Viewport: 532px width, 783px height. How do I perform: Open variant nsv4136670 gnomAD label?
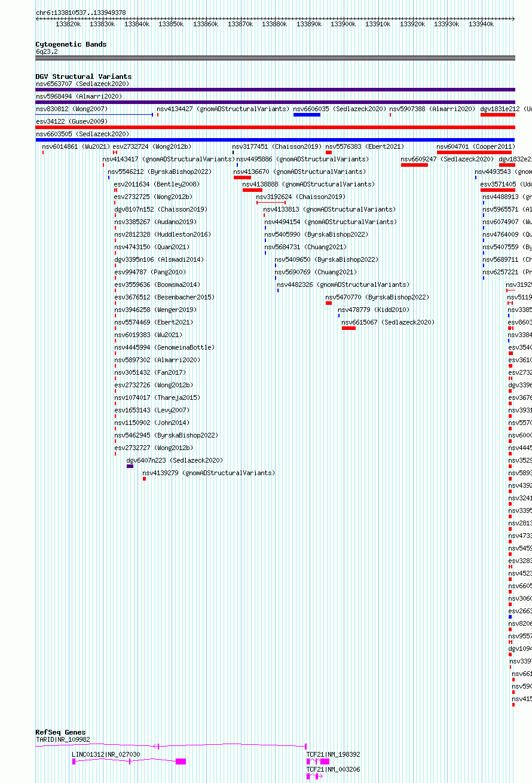(x=299, y=172)
